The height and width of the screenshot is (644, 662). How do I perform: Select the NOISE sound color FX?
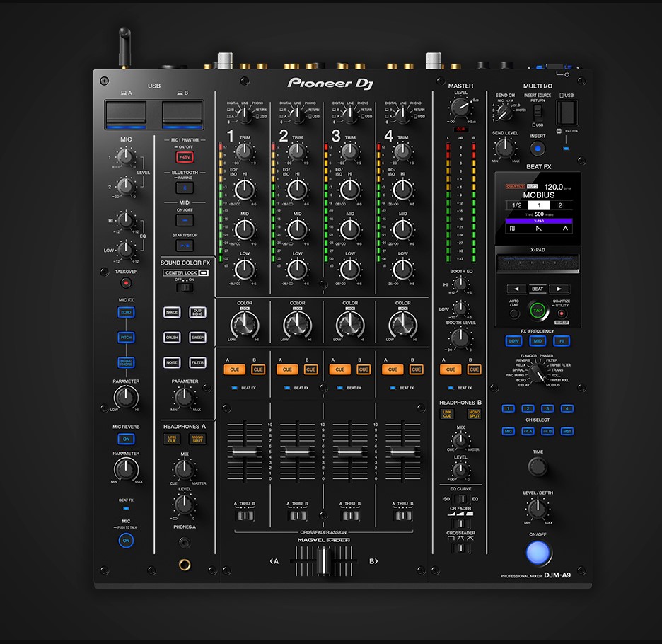tap(172, 362)
